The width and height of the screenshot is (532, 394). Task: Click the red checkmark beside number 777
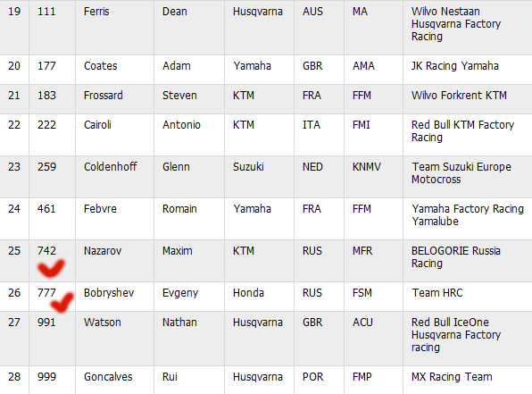pyautogui.click(x=62, y=302)
